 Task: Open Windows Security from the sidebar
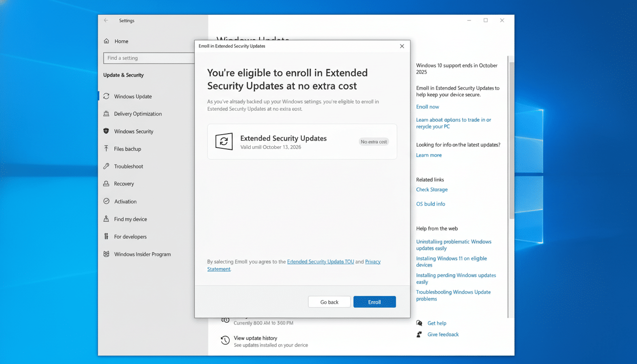point(135,131)
